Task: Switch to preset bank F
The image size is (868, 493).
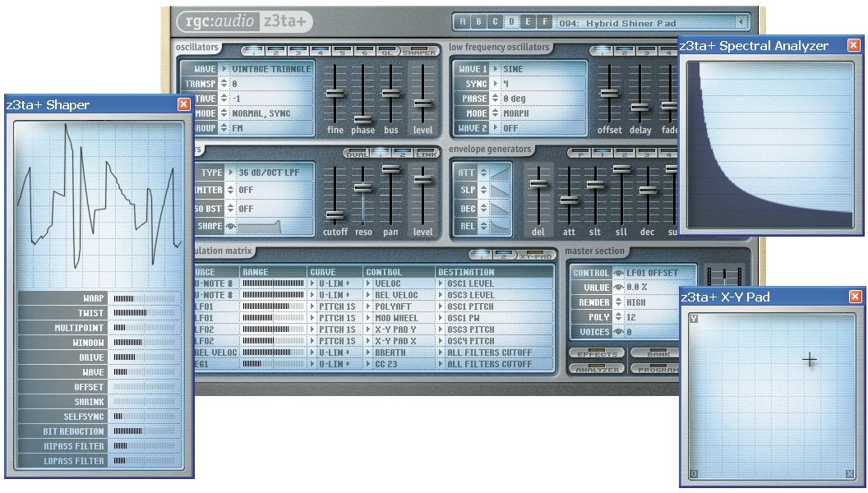Action: [x=545, y=22]
